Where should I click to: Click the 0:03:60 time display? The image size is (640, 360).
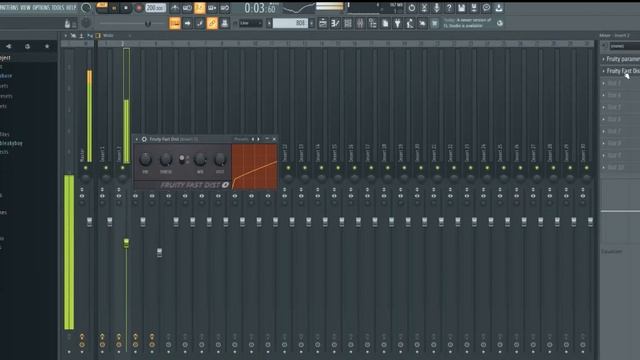(x=260, y=8)
